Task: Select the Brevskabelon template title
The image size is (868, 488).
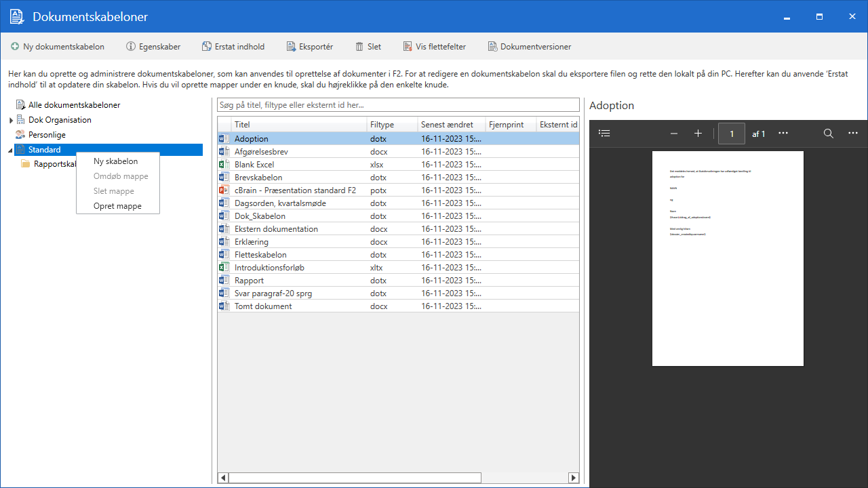Action: 258,178
